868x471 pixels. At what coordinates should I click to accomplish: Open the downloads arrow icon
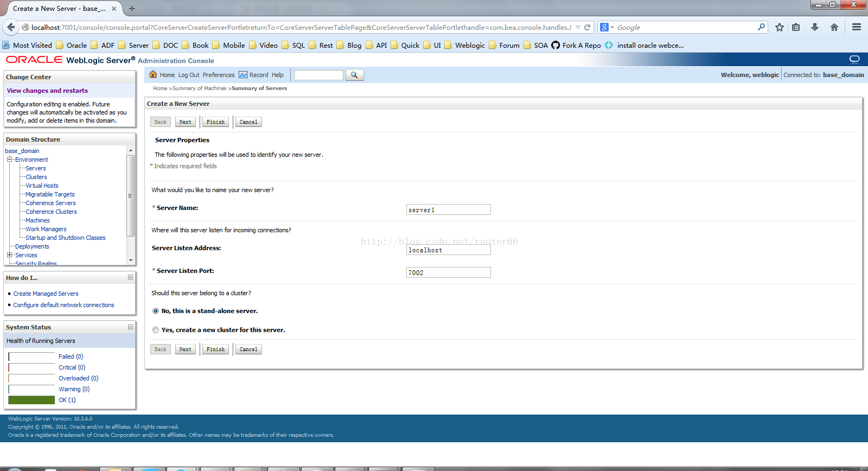coord(814,27)
